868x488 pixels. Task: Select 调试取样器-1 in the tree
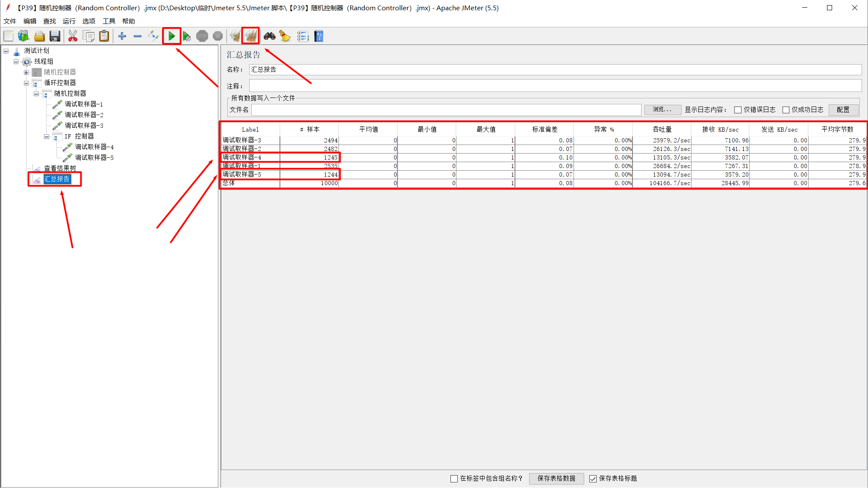(84, 104)
